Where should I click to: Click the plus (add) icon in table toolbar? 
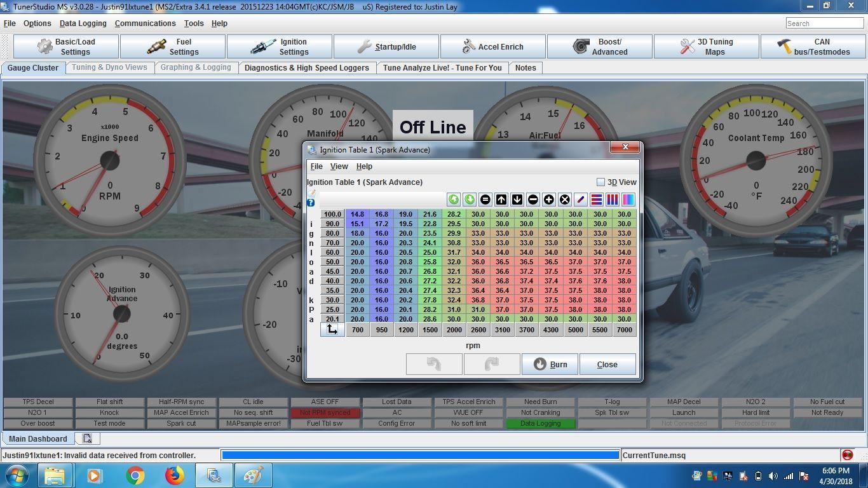pyautogui.click(x=549, y=200)
